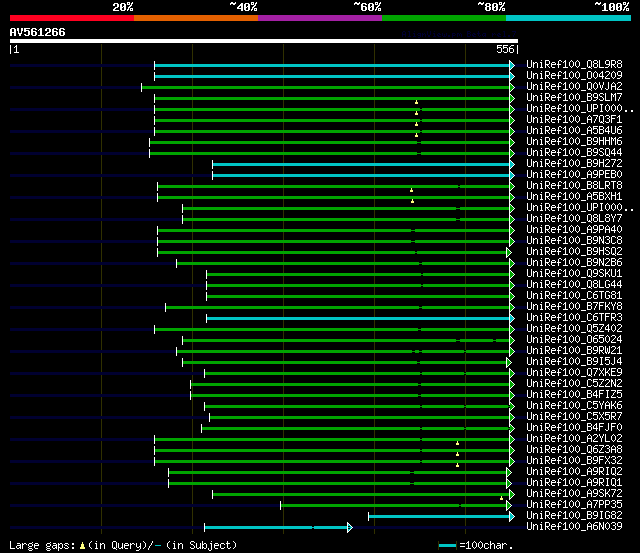The image size is (640, 553).
Task: Click the white AV561266 query sequence bar
Action: 264,41
